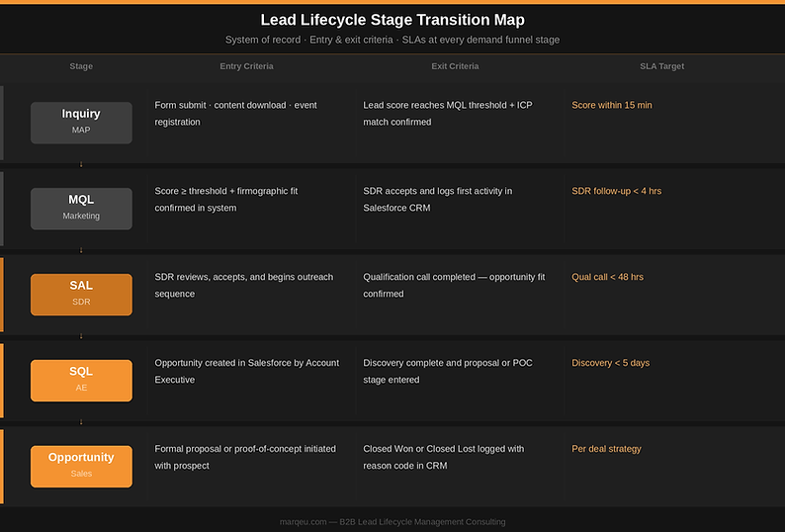Select the MQL Marketing stage box

81,209
